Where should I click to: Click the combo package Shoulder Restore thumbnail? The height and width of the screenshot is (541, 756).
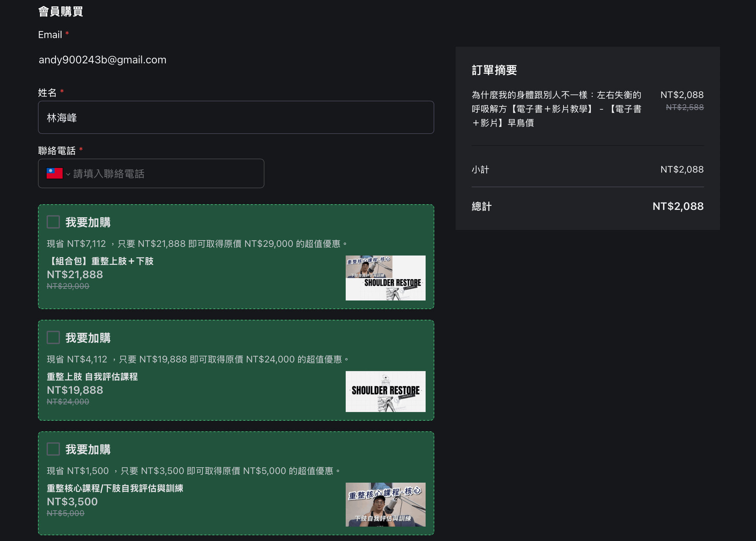tap(385, 278)
